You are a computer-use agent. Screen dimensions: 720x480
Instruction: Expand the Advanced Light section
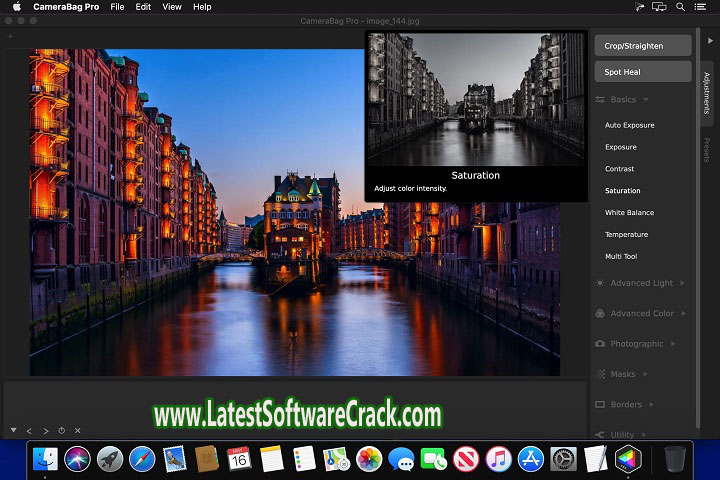[641, 283]
